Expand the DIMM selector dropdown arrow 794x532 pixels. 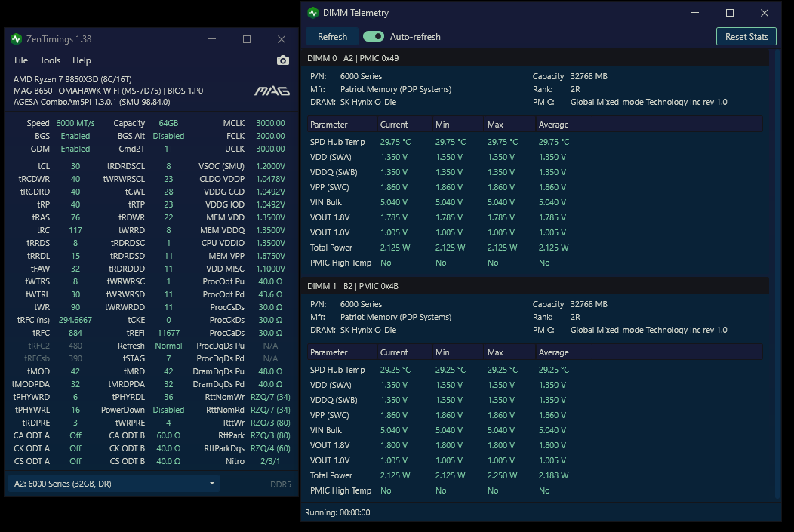pyautogui.click(x=211, y=484)
